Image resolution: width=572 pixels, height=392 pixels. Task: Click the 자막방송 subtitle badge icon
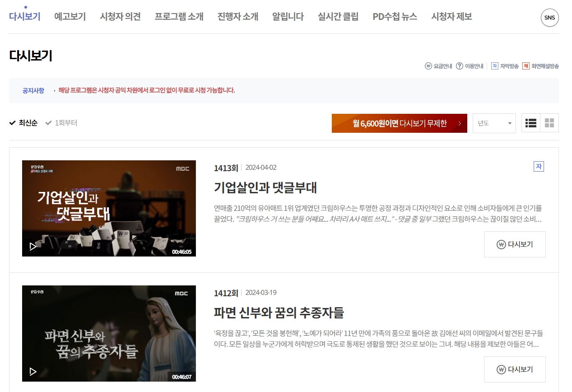tap(494, 65)
